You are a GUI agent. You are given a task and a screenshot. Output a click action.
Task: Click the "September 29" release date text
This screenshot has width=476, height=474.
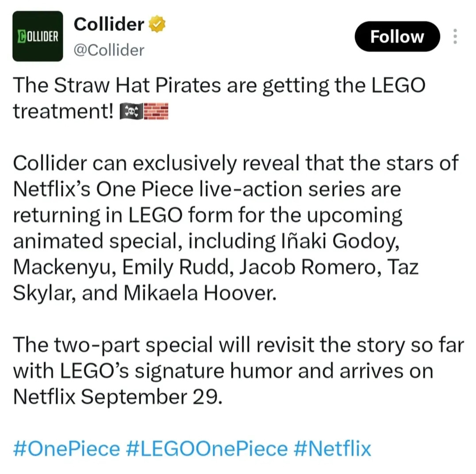click(151, 397)
